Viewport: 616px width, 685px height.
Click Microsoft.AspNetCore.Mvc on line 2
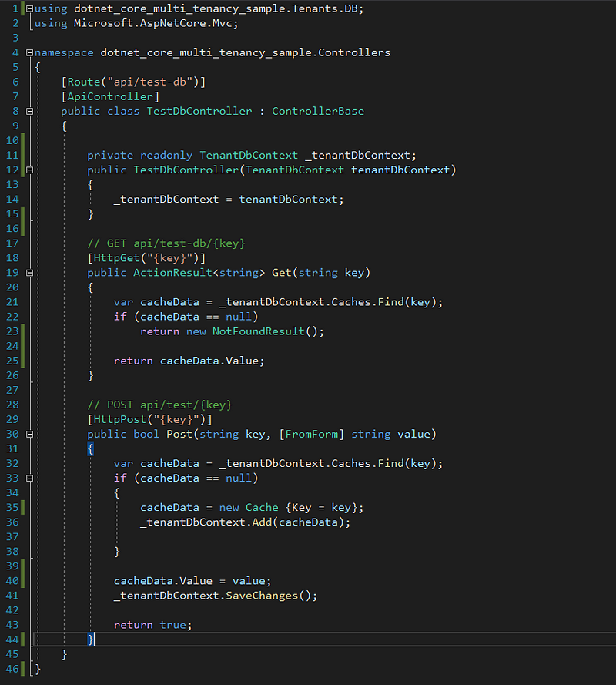[x=152, y=23]
